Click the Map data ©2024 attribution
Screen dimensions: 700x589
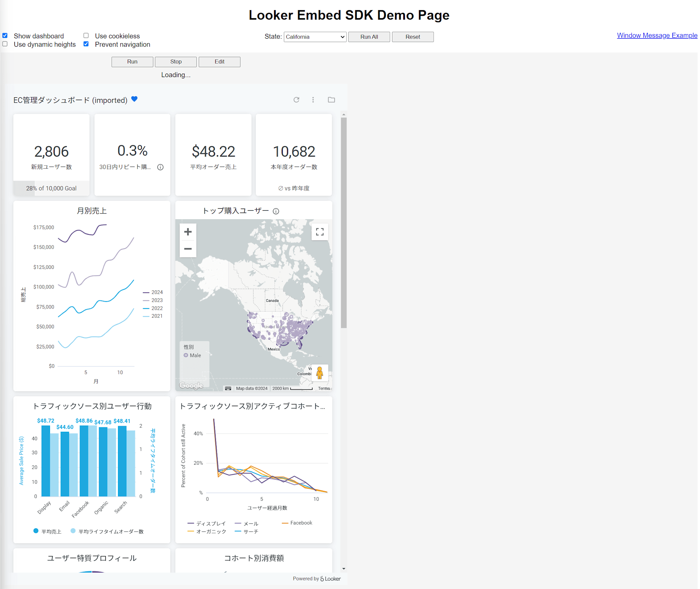coord(252,389)
